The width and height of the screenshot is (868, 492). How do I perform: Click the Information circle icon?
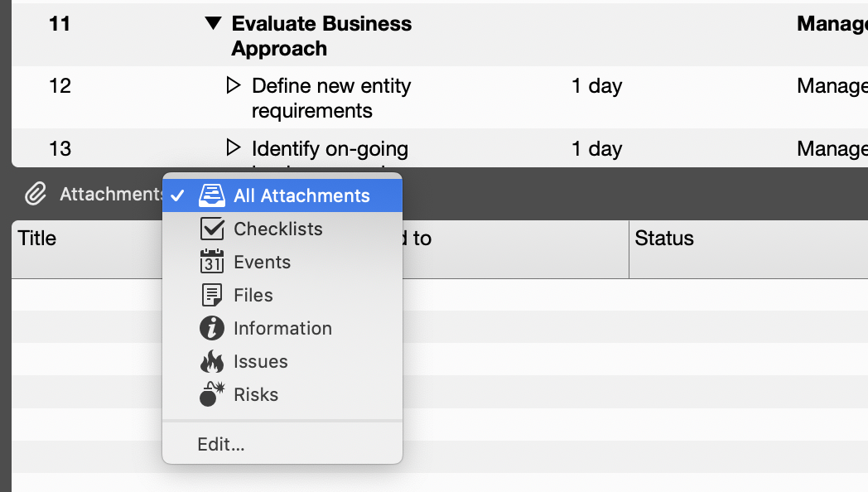click(213, 328)
